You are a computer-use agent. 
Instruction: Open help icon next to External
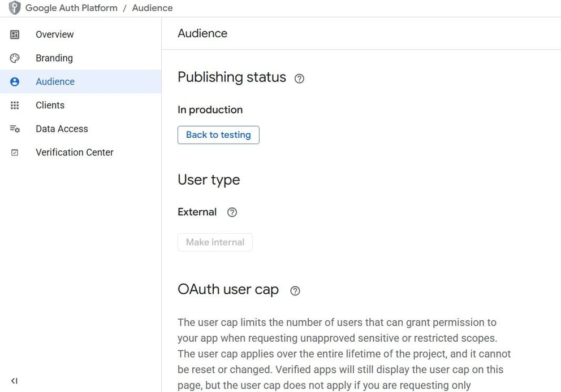232,212
